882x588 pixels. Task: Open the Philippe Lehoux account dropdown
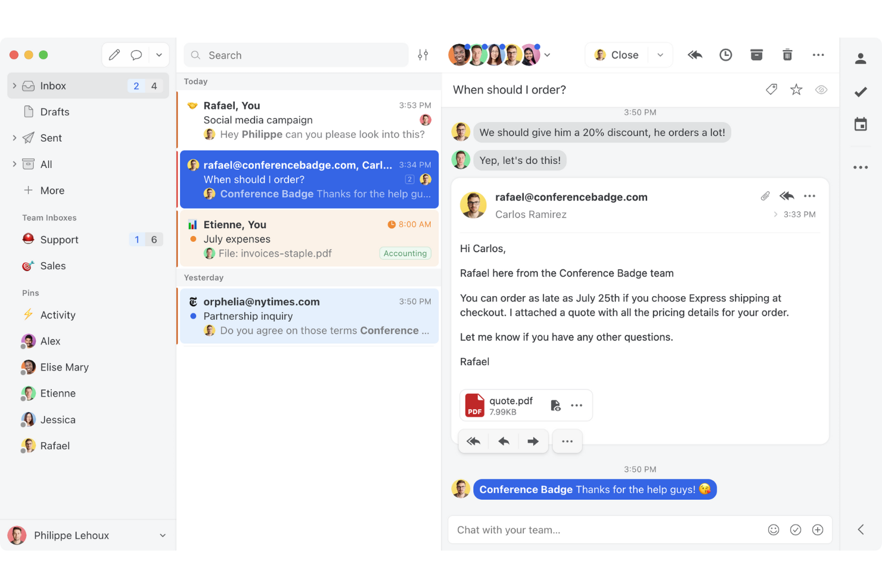point(163,536)
